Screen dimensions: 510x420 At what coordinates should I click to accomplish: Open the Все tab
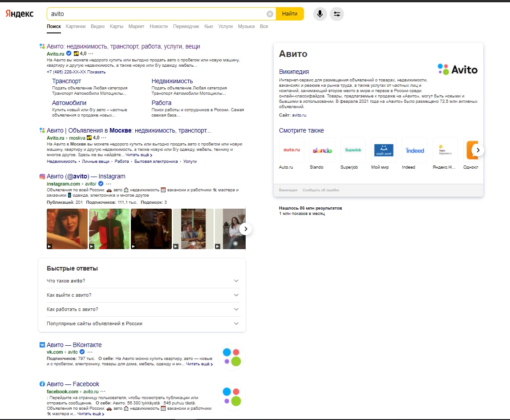[264, 26]
